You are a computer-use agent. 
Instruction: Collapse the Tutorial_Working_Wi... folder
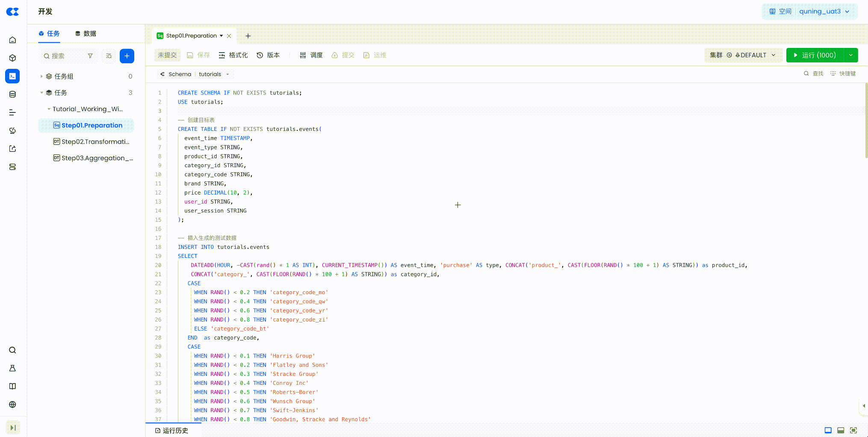click(49, 109)
